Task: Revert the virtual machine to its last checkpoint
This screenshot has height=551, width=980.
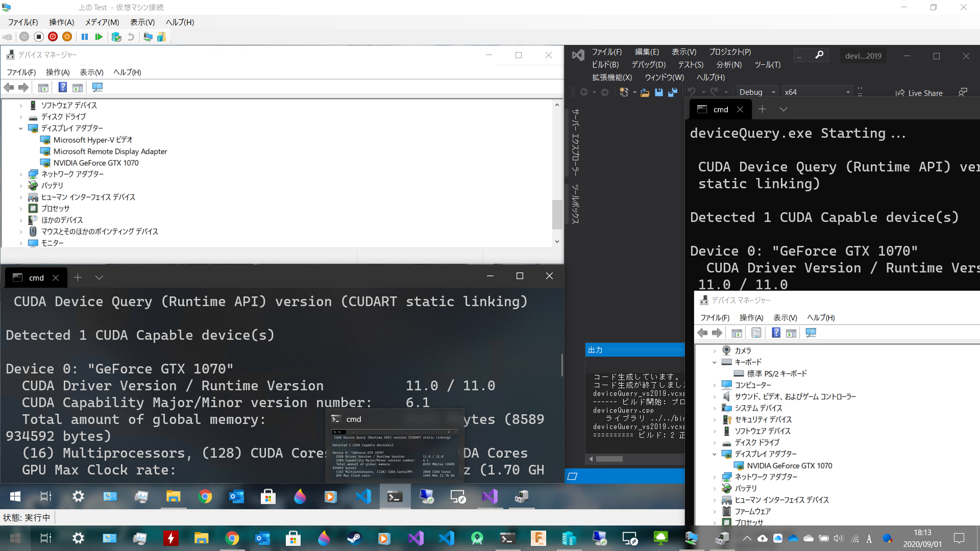Action: pyautogui.click(x=132, y=37)
